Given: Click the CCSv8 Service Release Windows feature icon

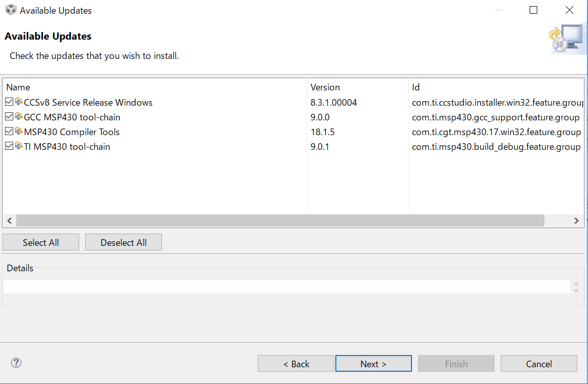Looking at the screenshot, I should [19, 102].
